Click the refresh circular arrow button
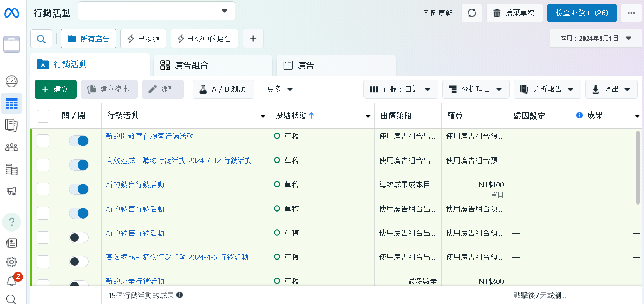 click(472, 13)
